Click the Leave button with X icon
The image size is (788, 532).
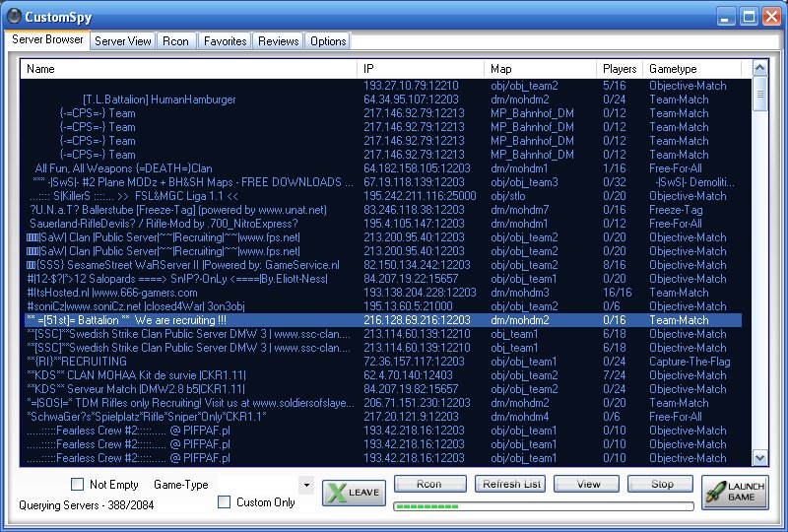(x=354, y=493)
